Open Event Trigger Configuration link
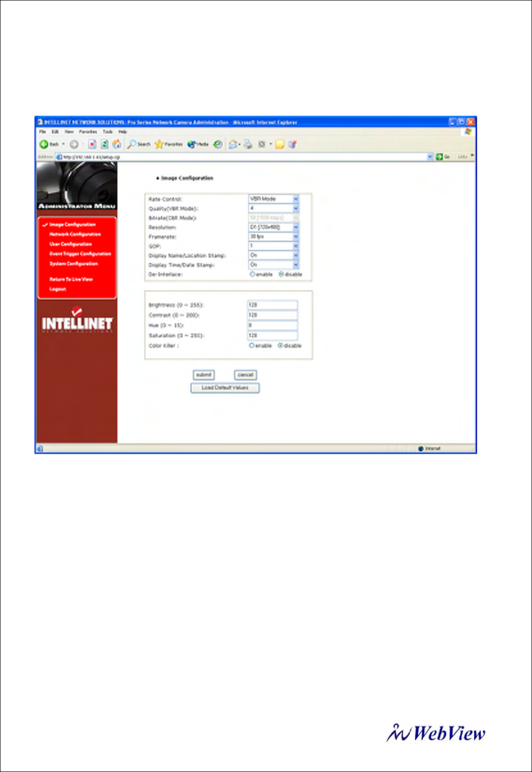532x772 pixels. 80,254
